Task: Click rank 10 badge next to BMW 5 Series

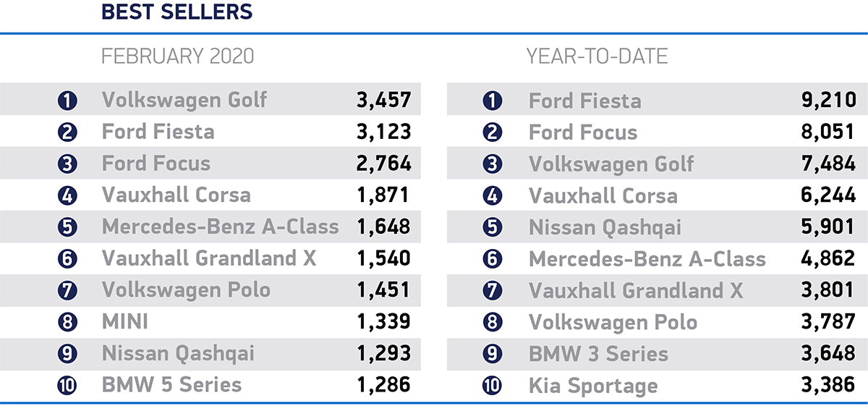Action: pyautogui.click(x=67, y=386)
